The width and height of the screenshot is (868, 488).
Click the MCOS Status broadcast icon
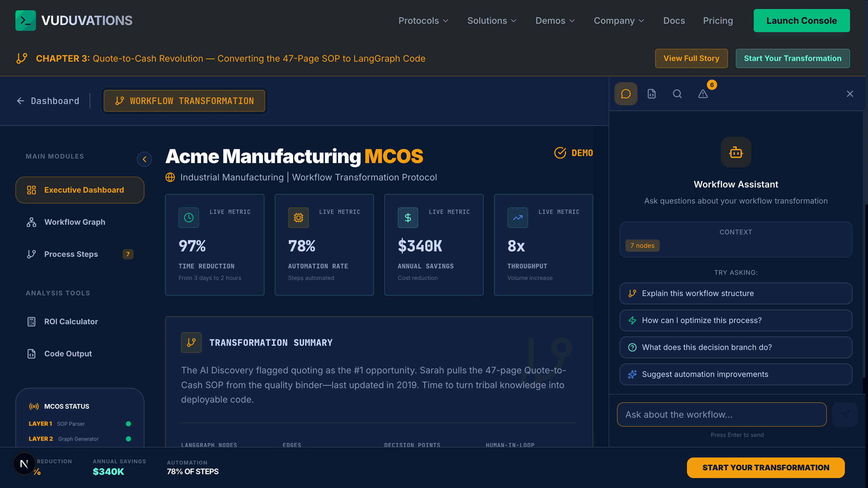point(34,406)
